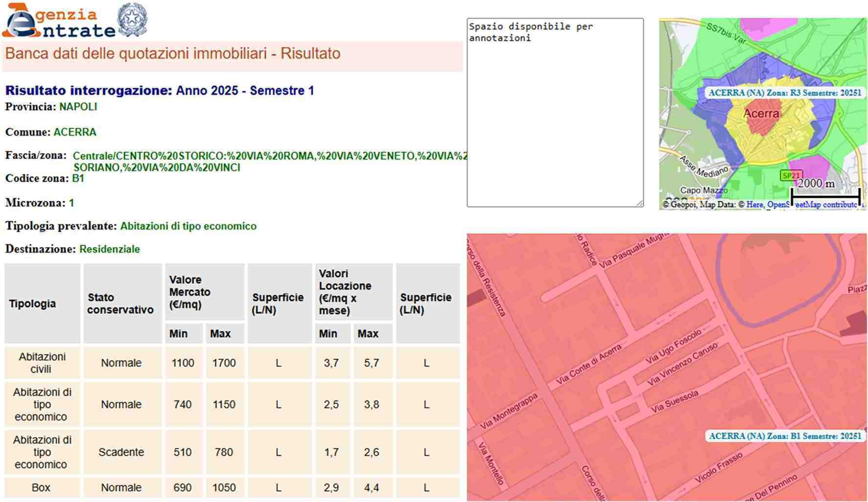
Task: Select the 'Box' typology table cell
Action: tap(42, 488)
